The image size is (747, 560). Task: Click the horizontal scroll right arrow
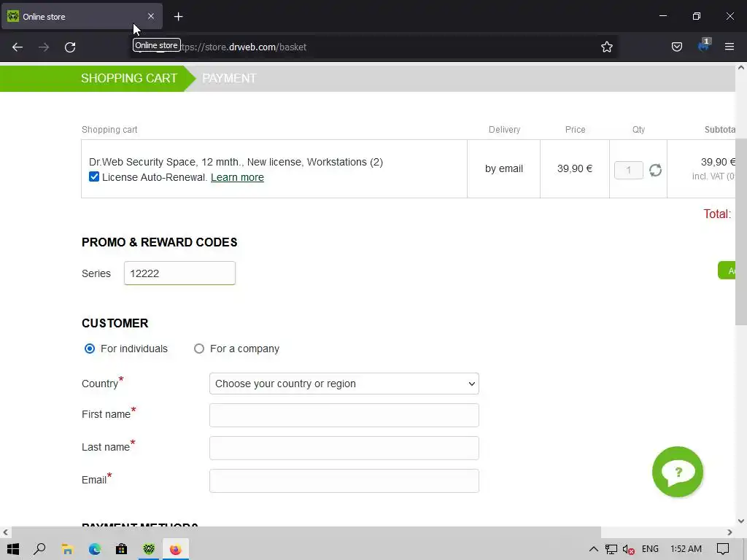729,532
